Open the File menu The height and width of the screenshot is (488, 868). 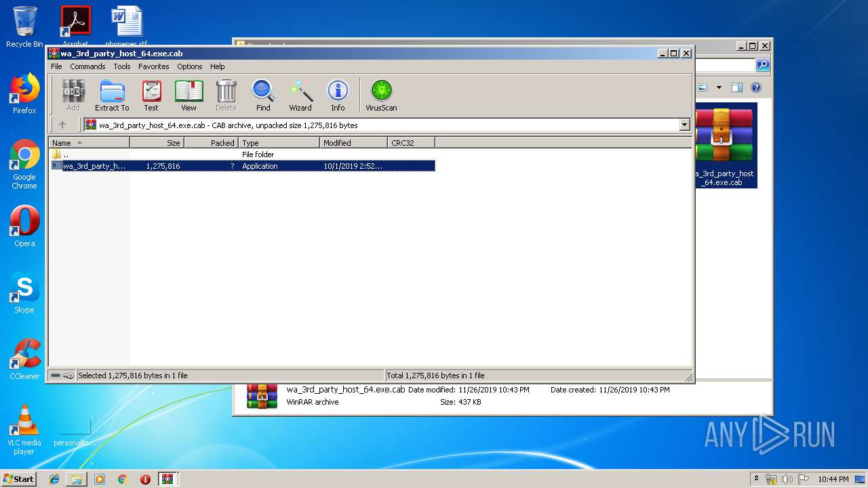[56, 66]
